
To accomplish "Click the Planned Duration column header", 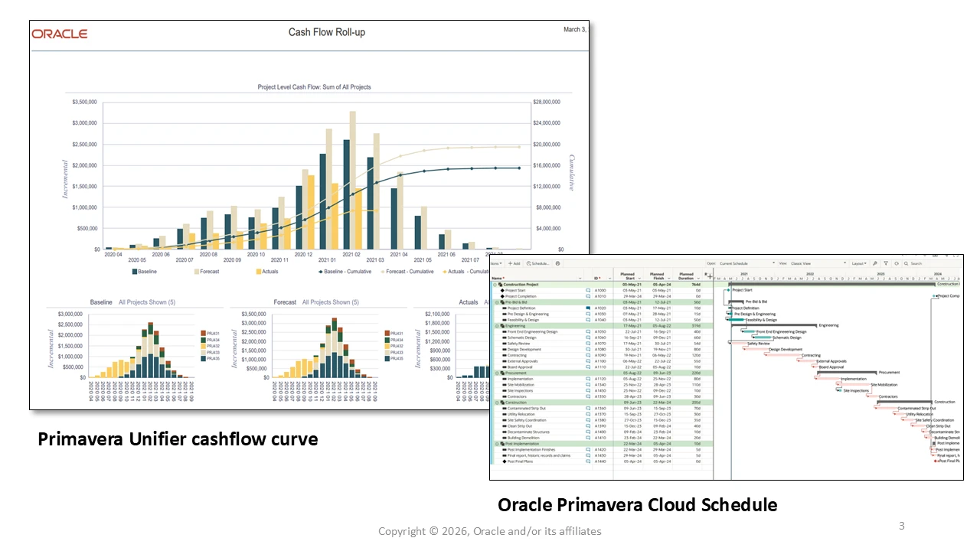I will click(x=686, y=276).
